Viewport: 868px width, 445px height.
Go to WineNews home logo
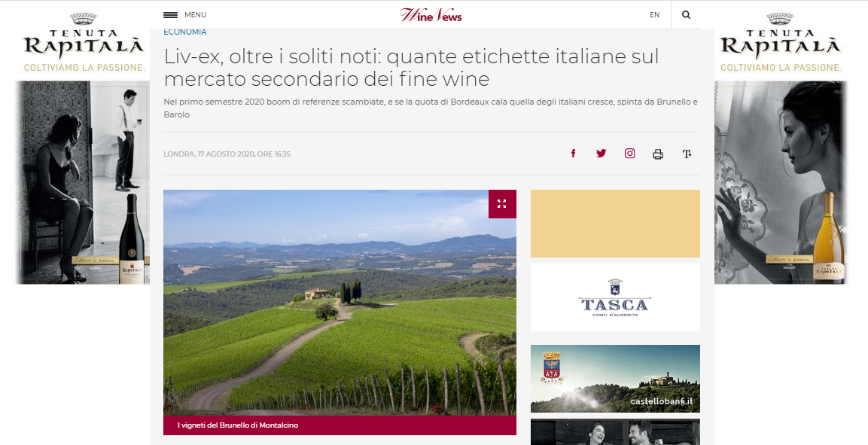431,15
